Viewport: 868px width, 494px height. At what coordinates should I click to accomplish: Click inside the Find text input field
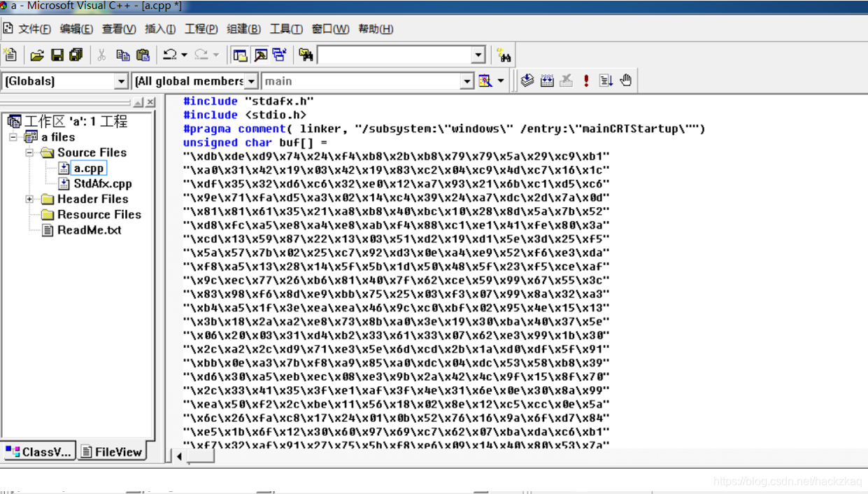click(x=395, y=55)
